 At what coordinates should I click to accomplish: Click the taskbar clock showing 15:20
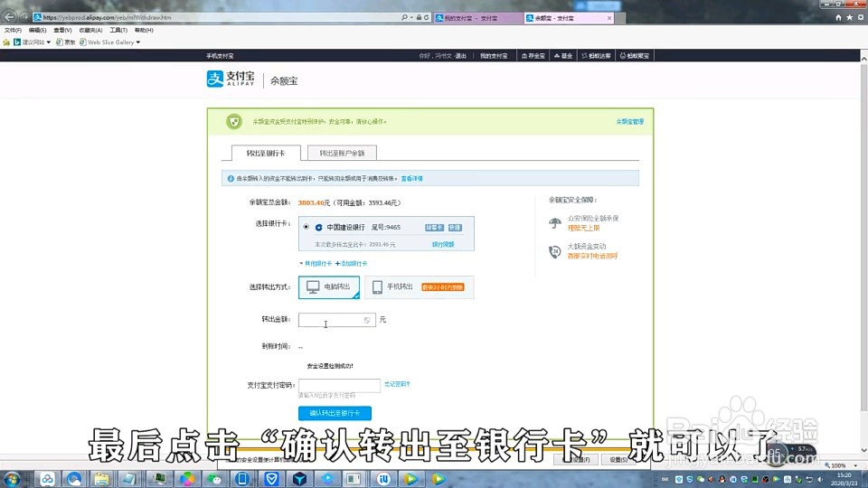(x=844, y=479)
